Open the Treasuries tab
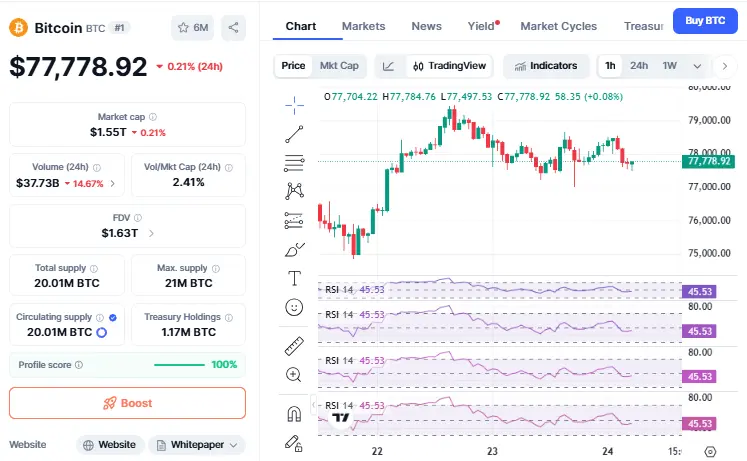 pyautogui.click(x=644, y=26)
